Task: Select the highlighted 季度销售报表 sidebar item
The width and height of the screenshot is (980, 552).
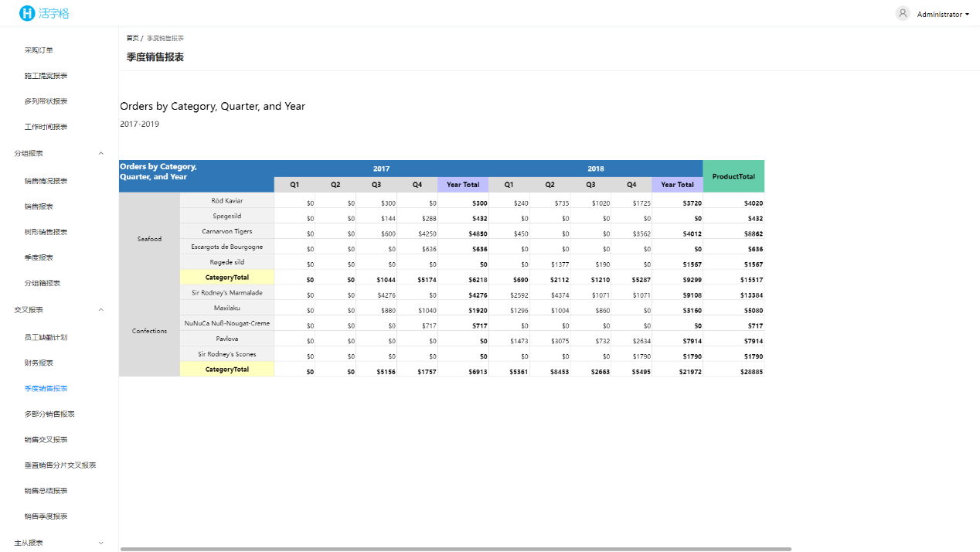Action: (x=46, y=388)
